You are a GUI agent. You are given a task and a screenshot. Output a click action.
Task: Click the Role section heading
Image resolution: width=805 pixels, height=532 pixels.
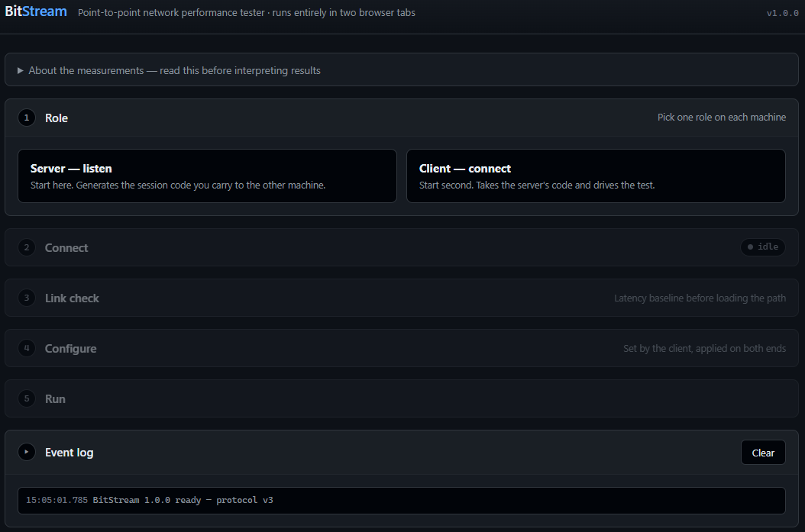(57, 118)
